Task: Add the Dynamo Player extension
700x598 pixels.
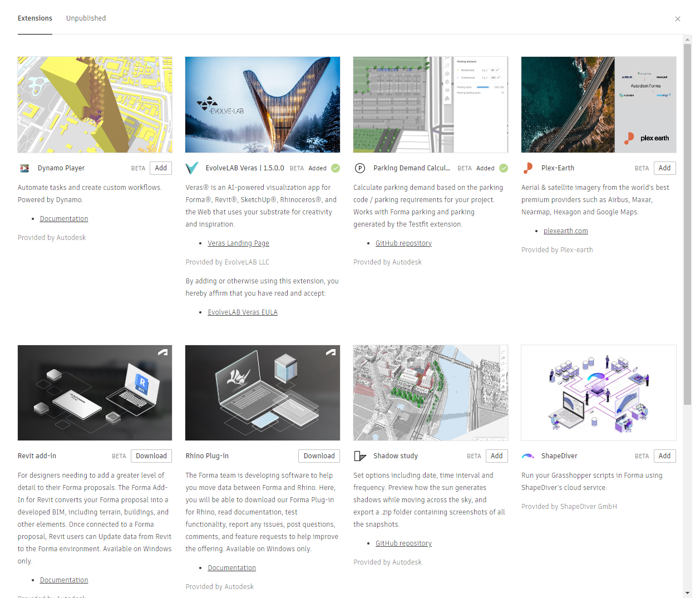Action: coord(161,168)
